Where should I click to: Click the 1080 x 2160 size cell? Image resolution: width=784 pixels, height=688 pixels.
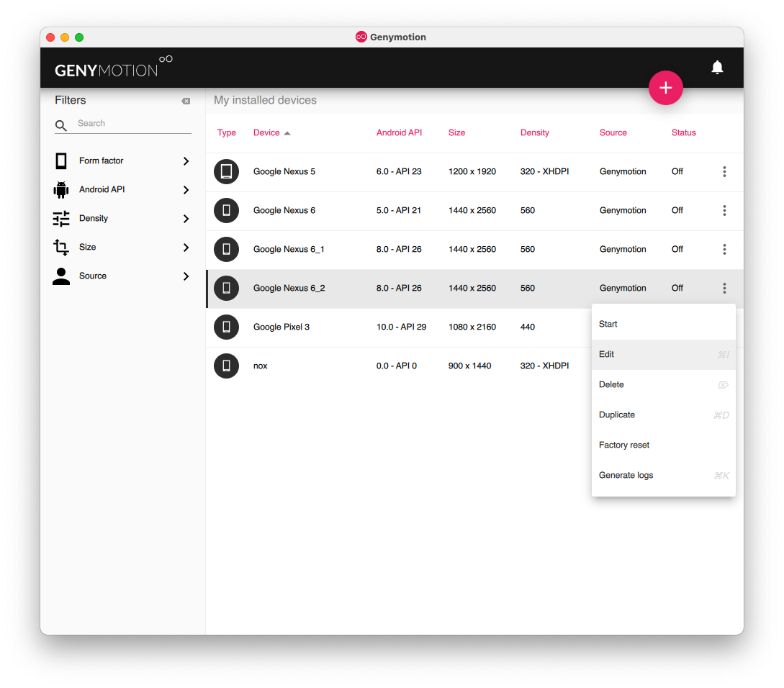point(472,327)
